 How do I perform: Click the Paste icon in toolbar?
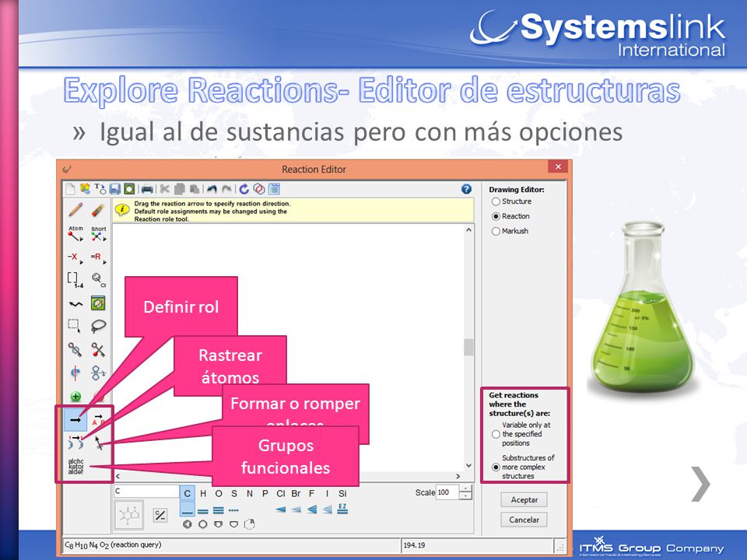pyautogui.click(x=195, y=189)
